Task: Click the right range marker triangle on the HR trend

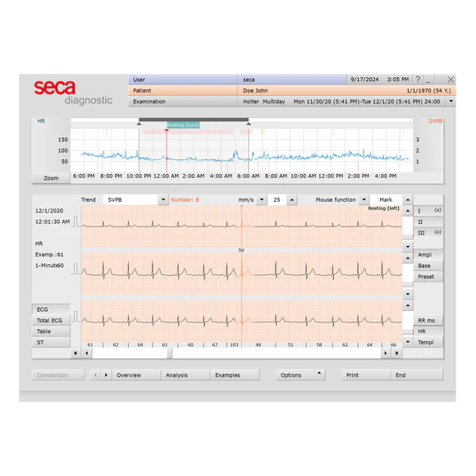Action: tap(249, 124)
